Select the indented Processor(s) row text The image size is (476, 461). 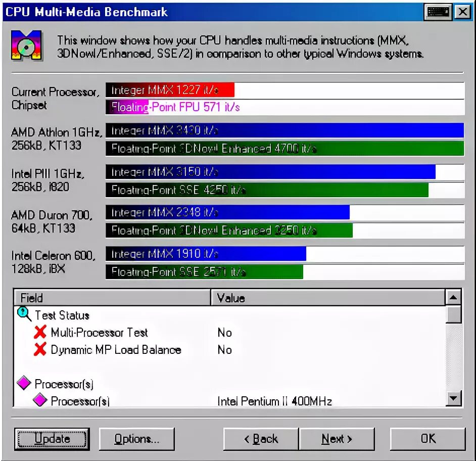tap(80, 401)
